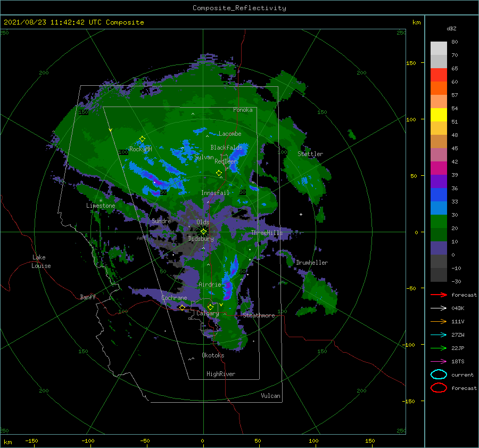Select the yellow diamond marker below Cochrane
479x448 pixels.
point(182,308)
